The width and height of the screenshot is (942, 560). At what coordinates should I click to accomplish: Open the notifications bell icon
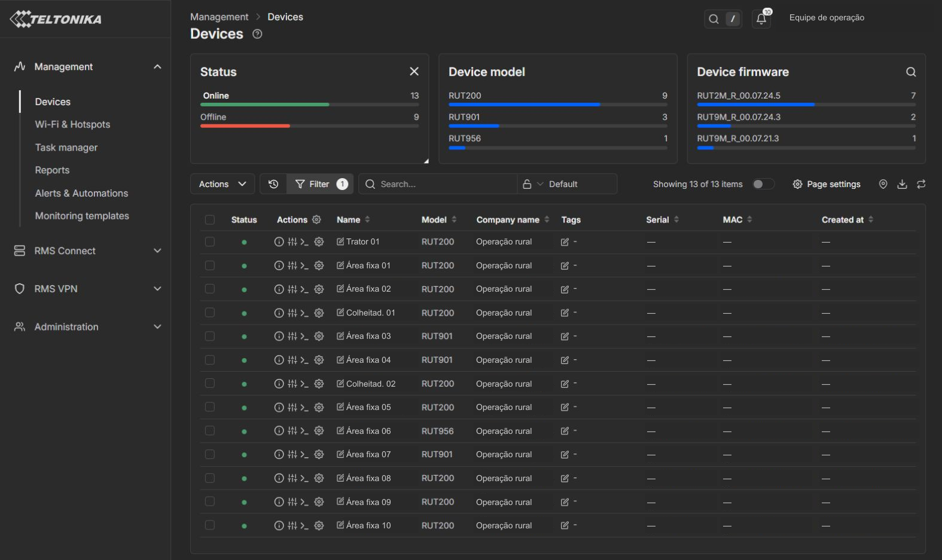pyautogui.click(x=761, y=19)
